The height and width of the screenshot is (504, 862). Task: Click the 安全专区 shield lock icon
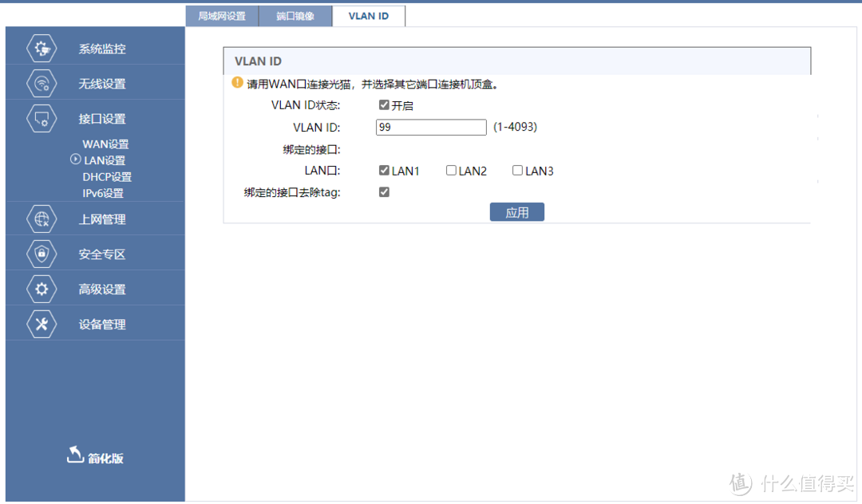(42, 254)
